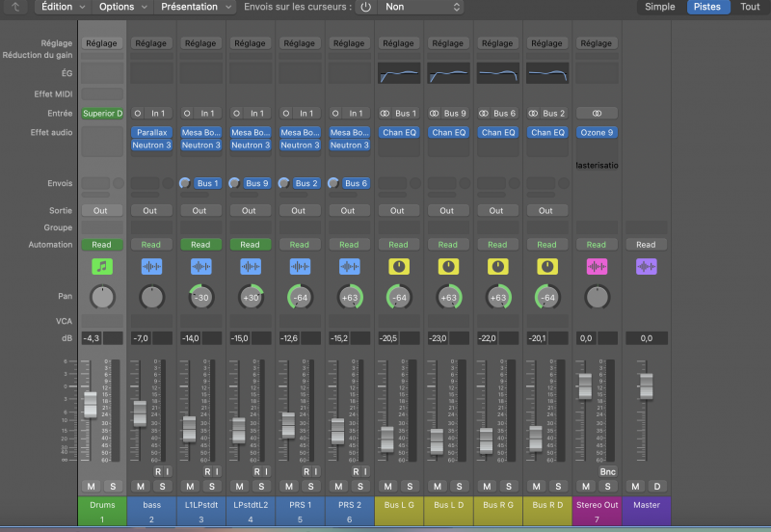Click the up arrow icon at top left

15,7
